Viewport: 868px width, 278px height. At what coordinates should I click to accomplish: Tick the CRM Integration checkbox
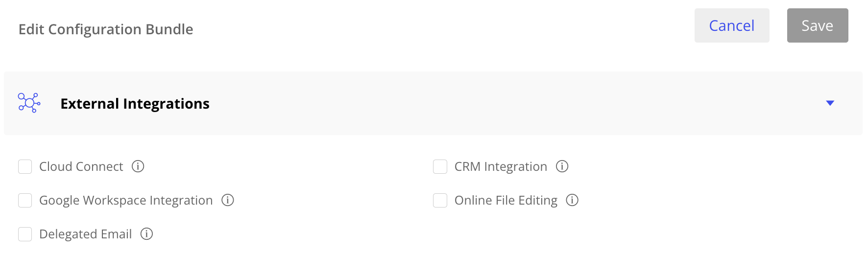click(x=440, y=167)
